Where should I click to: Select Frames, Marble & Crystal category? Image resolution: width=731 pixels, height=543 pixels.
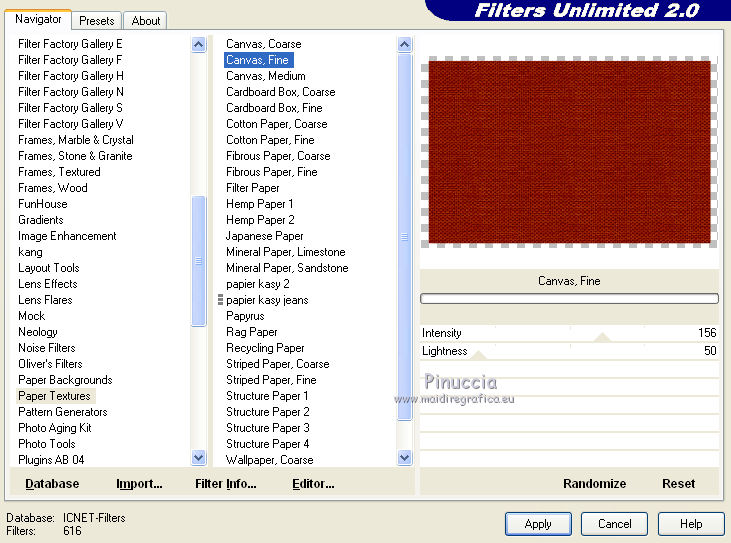click(76, 140)
